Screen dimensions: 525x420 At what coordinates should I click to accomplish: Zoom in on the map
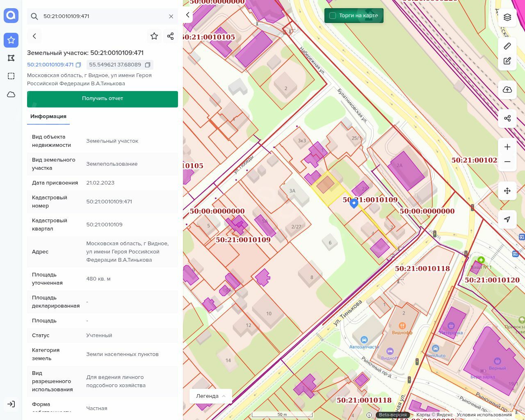click(x=507, y=147)
